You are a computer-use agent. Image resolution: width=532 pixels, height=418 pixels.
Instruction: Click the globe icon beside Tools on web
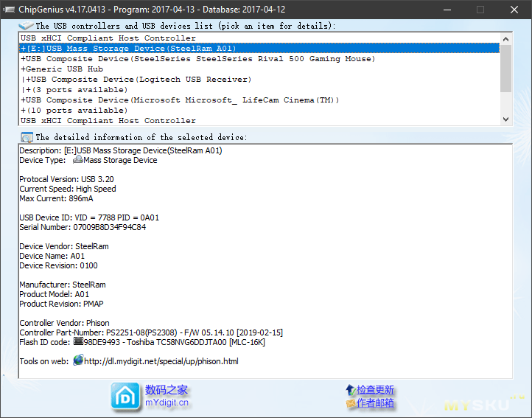[78, 360]
